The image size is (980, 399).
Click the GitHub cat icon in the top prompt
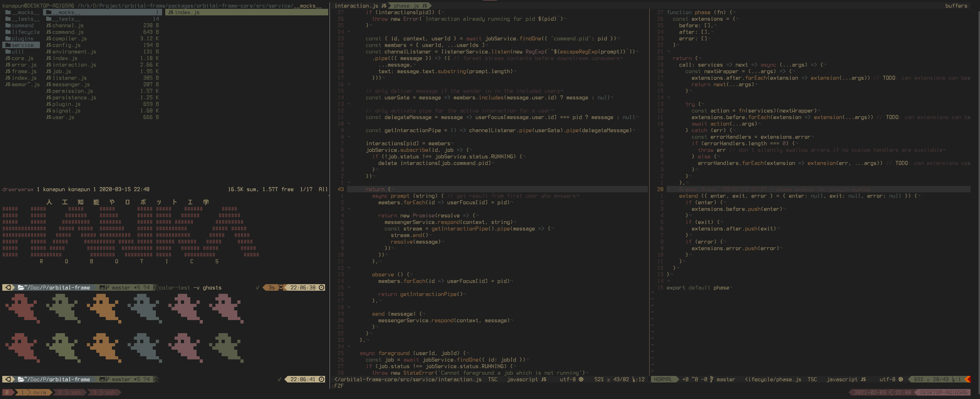point(103,288)
